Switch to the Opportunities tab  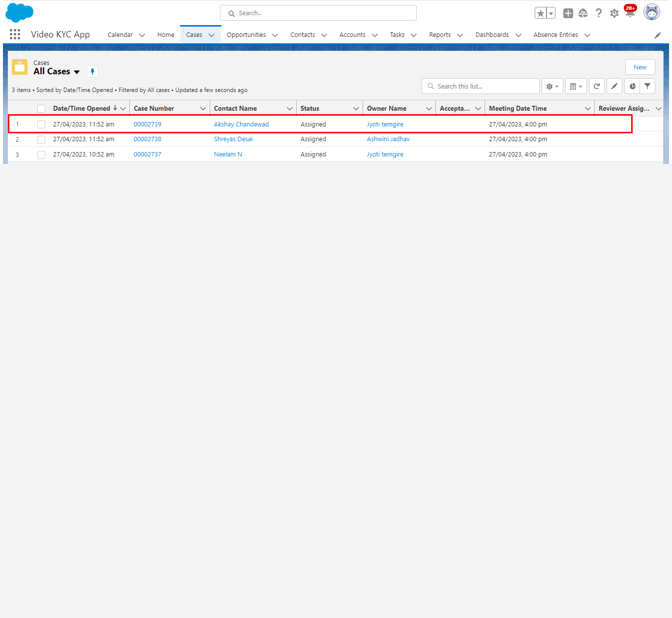(246, 35)
